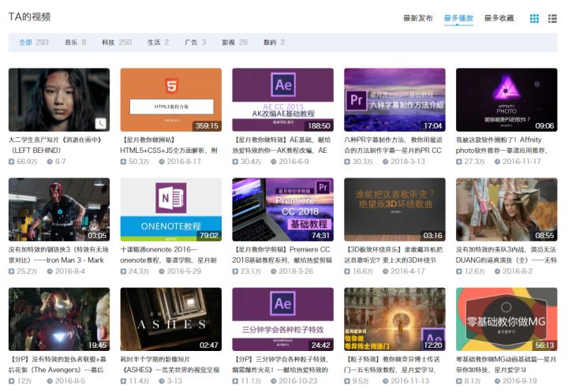
Task: Click title 耗时半个学期的影像短片《ASHES》
Action: click(170, 364)
